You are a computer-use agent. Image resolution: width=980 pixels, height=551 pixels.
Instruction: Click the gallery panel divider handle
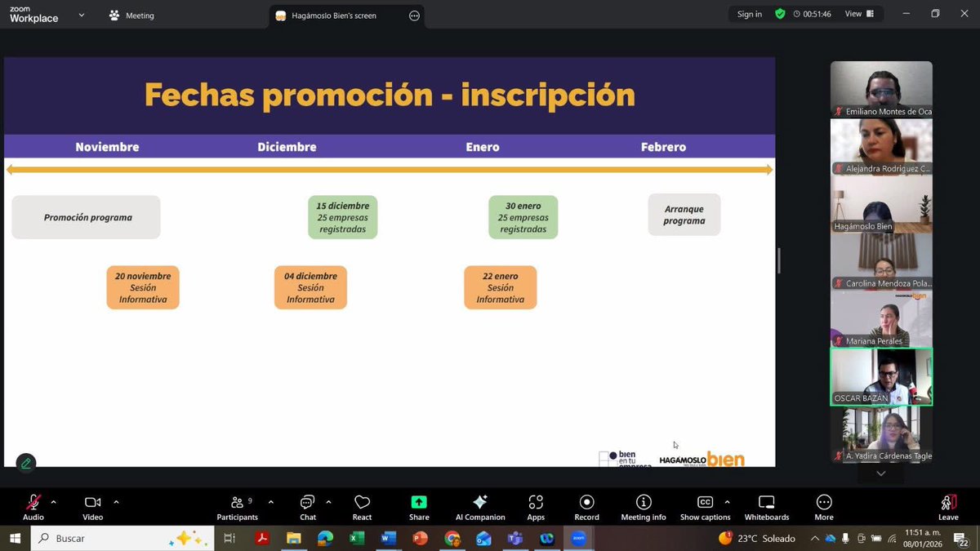[778, 261]
